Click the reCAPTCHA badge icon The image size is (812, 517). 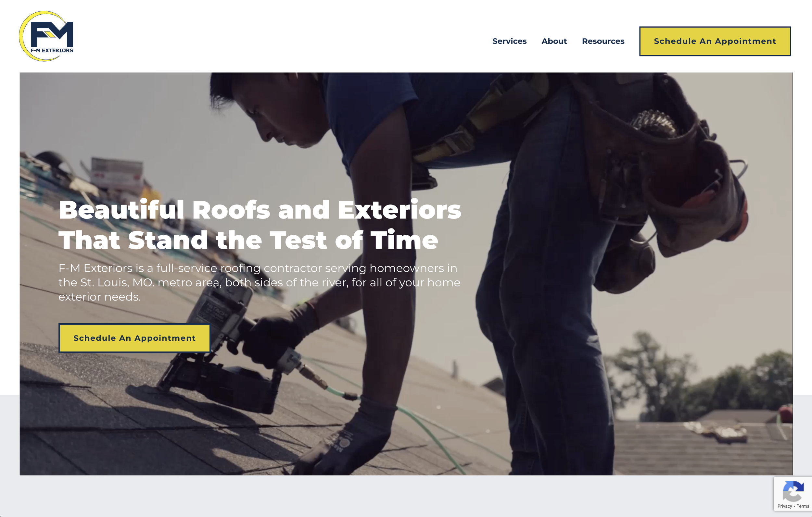coord(793,491)
